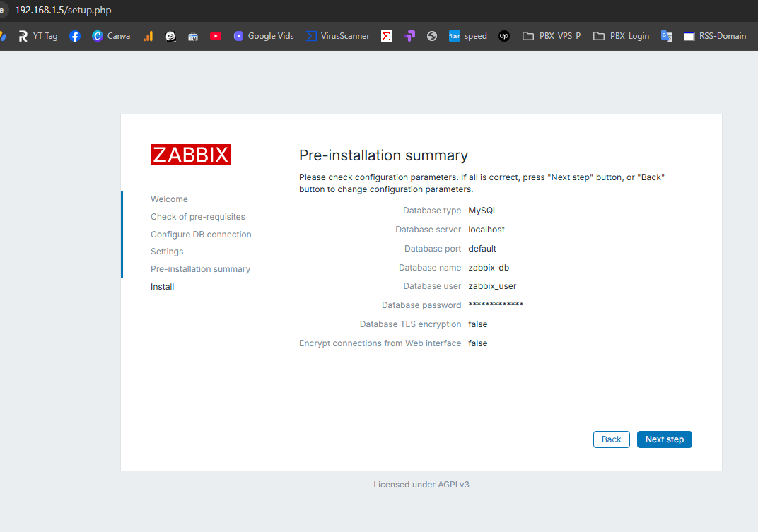Click the Back button

click(612, 439)
